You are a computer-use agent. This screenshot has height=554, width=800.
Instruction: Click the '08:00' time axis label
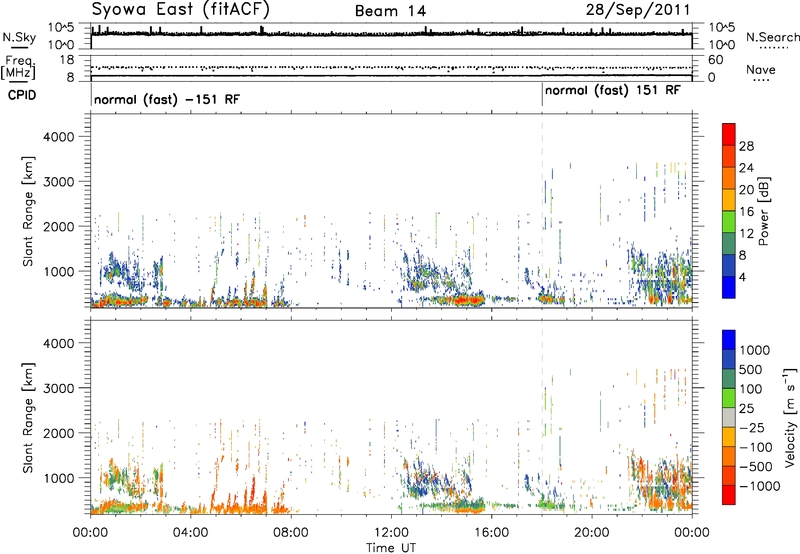290,533
